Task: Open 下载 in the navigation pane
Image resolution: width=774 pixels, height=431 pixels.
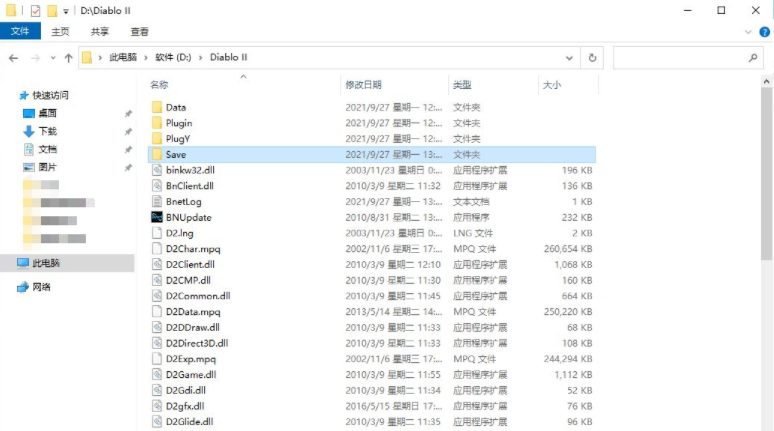Action: click(x=47, y=131)
